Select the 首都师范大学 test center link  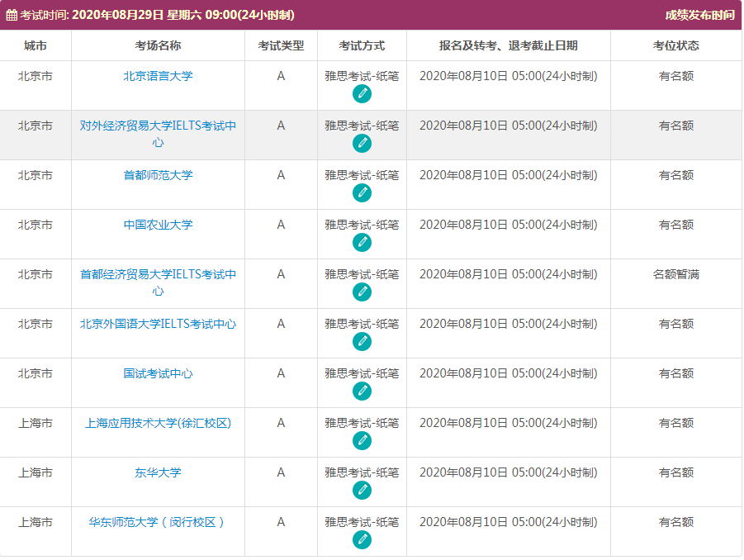[157, 173]
